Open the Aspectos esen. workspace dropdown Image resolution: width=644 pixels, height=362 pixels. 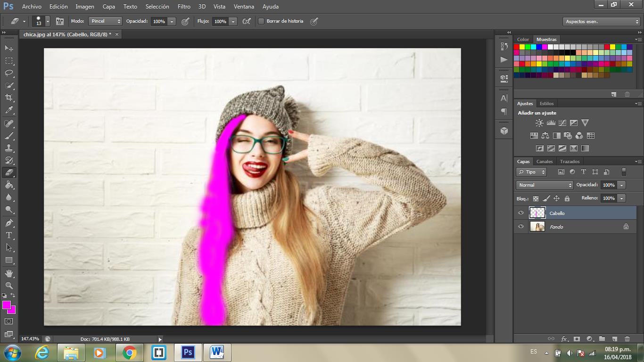tap(602, 22)
